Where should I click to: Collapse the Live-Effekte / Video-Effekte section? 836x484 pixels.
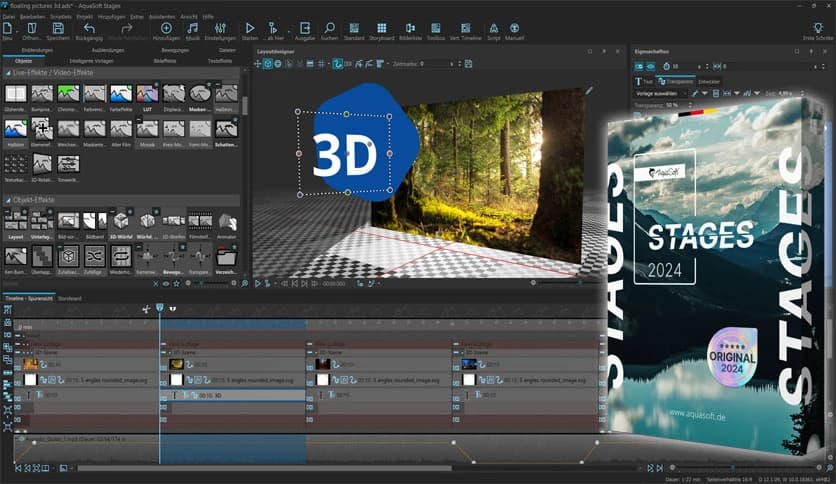tap(9, 73)
